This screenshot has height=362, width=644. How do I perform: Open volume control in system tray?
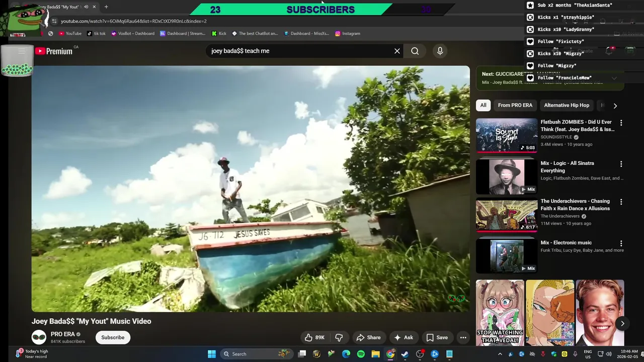point(609,354)
